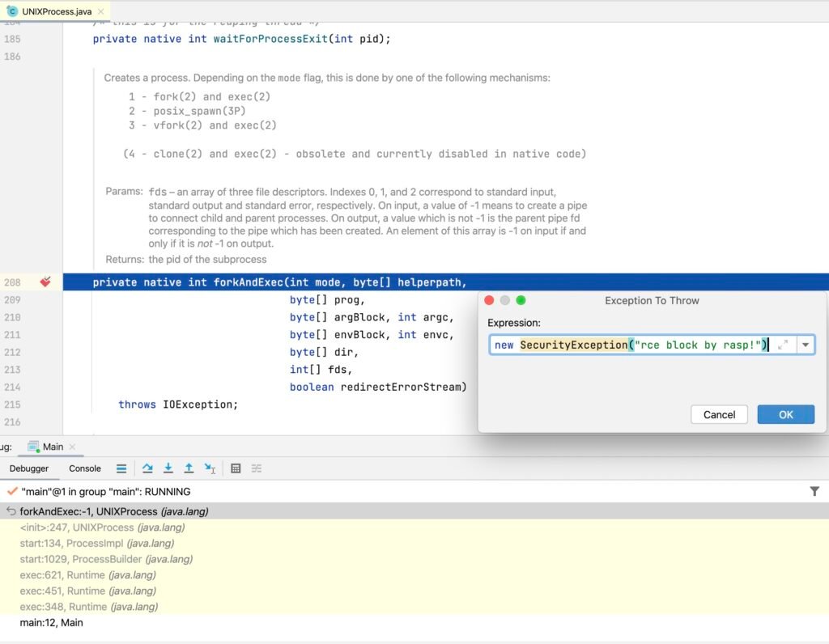Select the exec:621, Runtime stack frame
The image size is (829, 644).
point(87,575)
